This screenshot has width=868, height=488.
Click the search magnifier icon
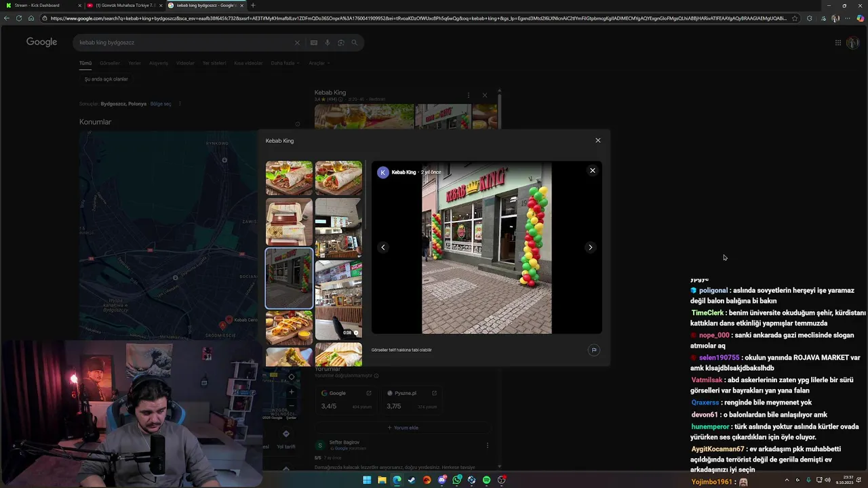(354, 43)
